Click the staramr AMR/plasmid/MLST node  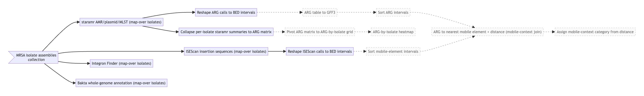coord(121,22)
